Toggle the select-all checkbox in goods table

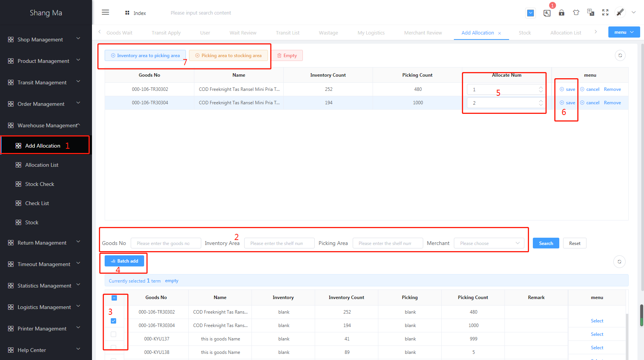pyautogui.click(x=114, y=298)
